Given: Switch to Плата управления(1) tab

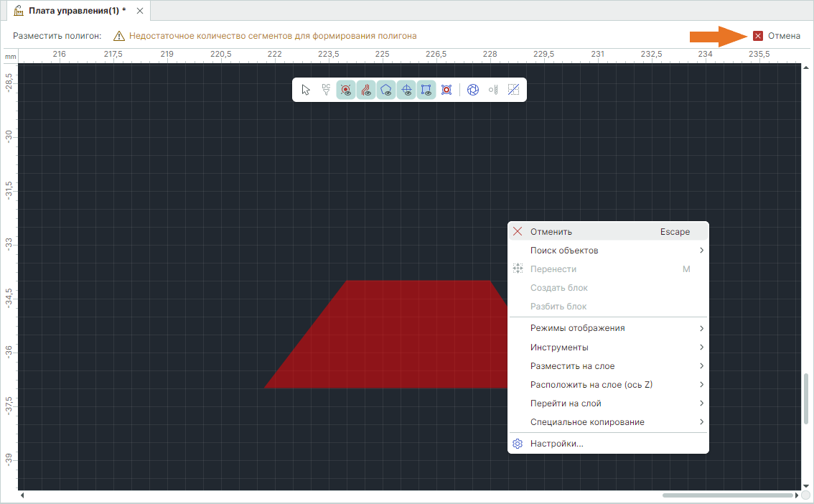Looking at the screenshot, I should 76,11.
